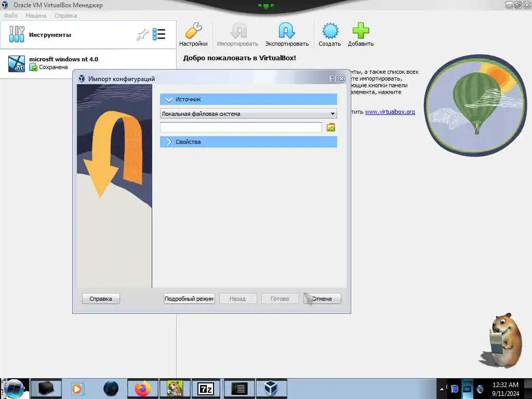Click the taskbar clock showing 12:32 AM
This screenshot has height=399, width=532.
[506, 389]
